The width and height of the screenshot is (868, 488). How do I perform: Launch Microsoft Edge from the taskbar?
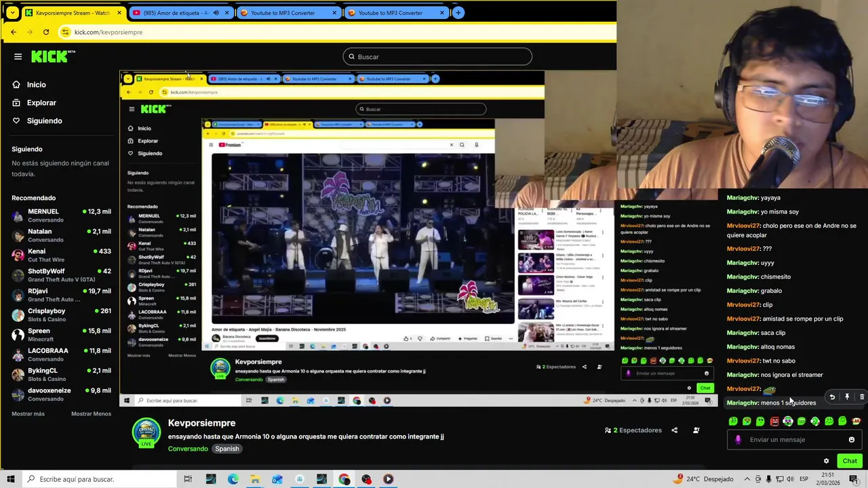click(233, 479)
